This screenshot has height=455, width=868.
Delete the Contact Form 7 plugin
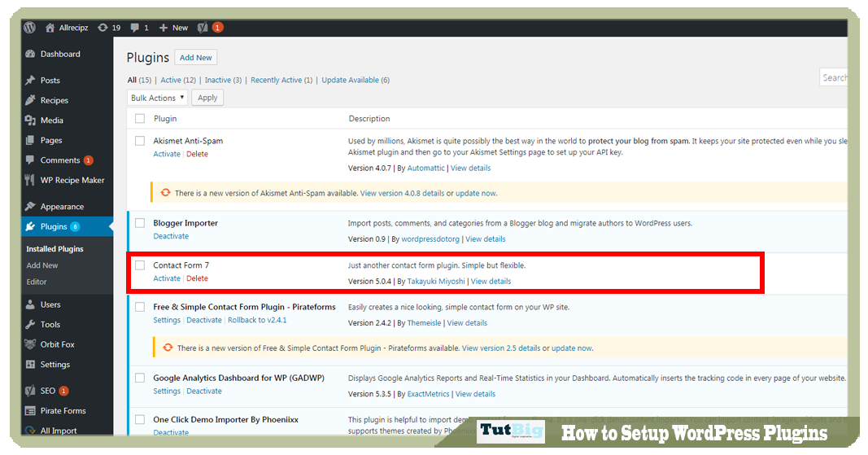[197, 278]
